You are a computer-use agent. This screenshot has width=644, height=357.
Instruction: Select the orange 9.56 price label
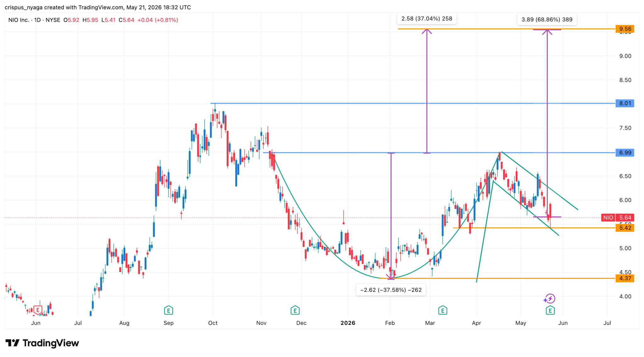(625, 29)
